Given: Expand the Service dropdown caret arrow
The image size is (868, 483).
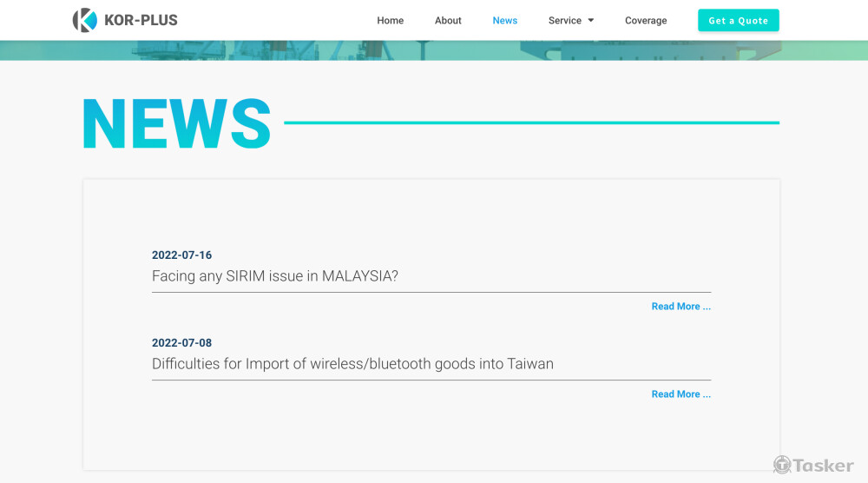Looking at the screenshot, I should pyautogui.click(x=591, y=21).
